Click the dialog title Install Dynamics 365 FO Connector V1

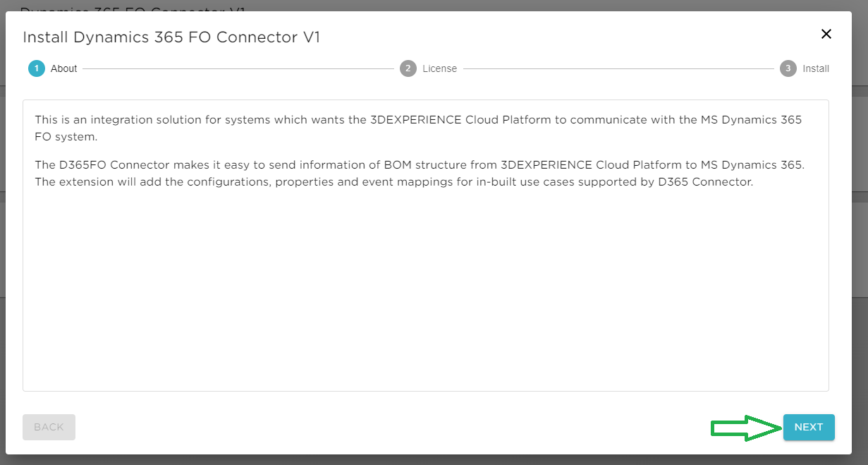click(171, 37)
